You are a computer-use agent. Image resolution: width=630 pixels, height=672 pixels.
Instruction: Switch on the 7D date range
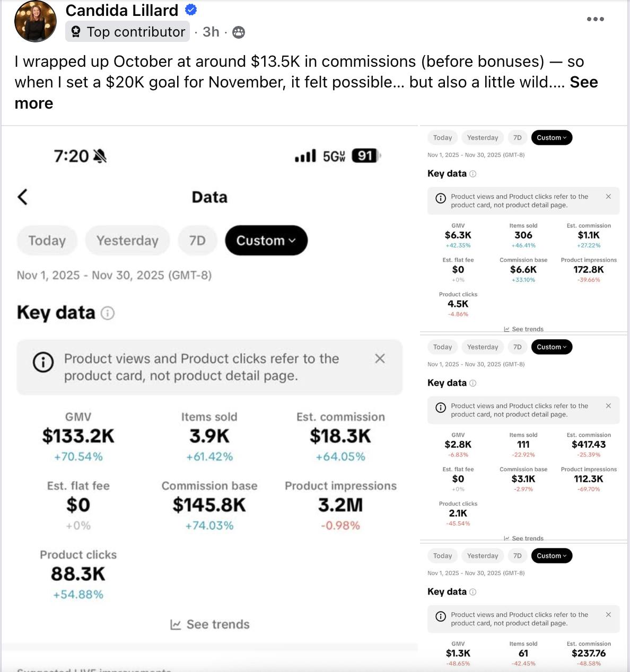197,240
